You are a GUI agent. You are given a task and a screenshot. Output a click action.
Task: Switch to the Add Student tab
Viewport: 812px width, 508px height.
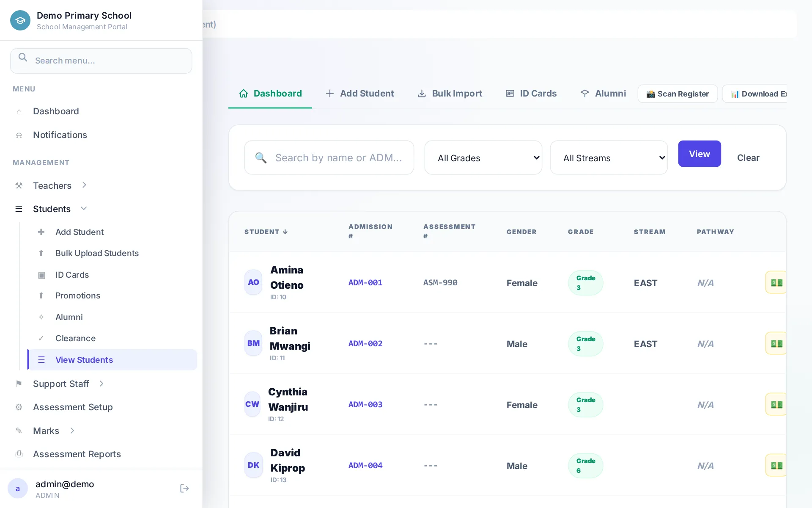tap(360, 94)
